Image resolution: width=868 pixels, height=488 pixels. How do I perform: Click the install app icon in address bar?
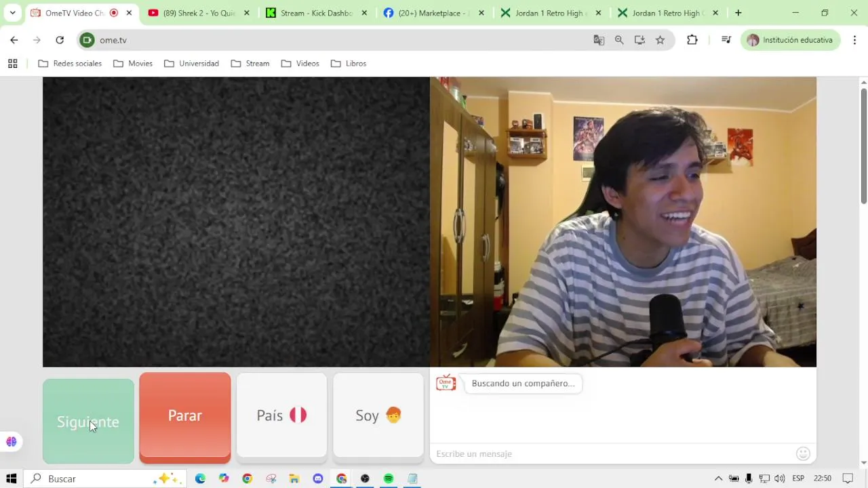(x=639, y=40)
